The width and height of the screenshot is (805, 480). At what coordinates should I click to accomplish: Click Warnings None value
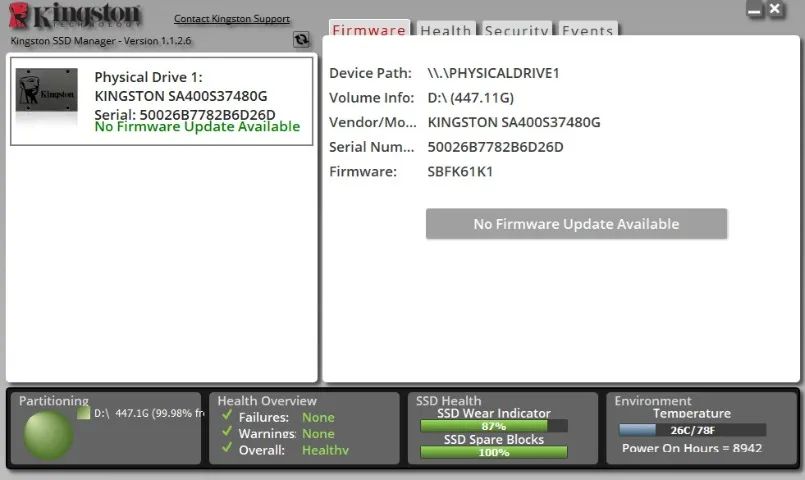[x=318, y=434]
